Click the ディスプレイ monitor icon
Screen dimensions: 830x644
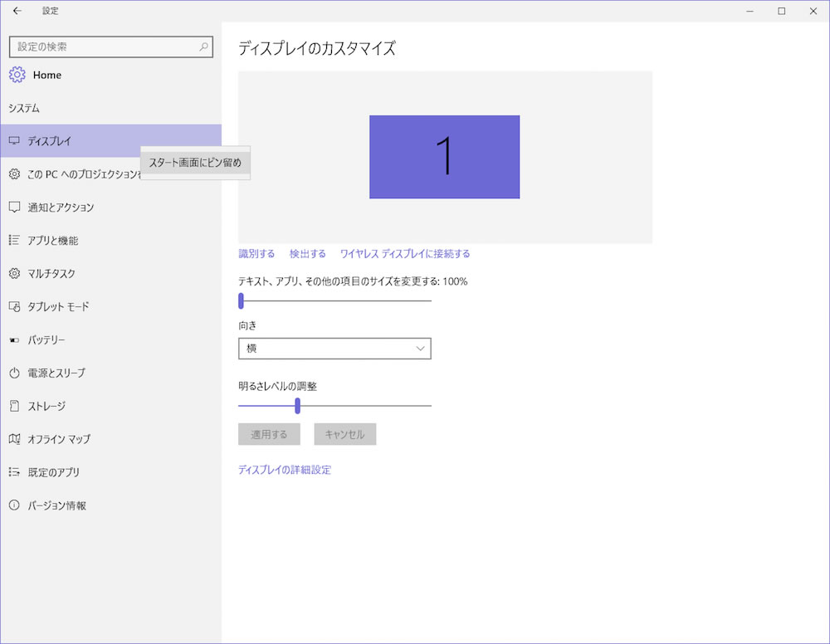(x=14, y=141)
